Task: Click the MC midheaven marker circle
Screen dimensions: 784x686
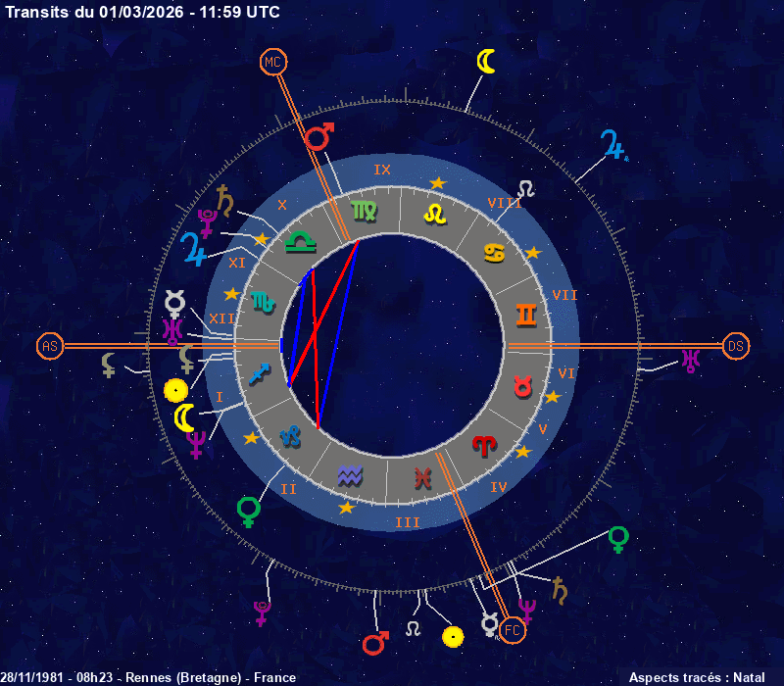Action: tap(273, 63)
